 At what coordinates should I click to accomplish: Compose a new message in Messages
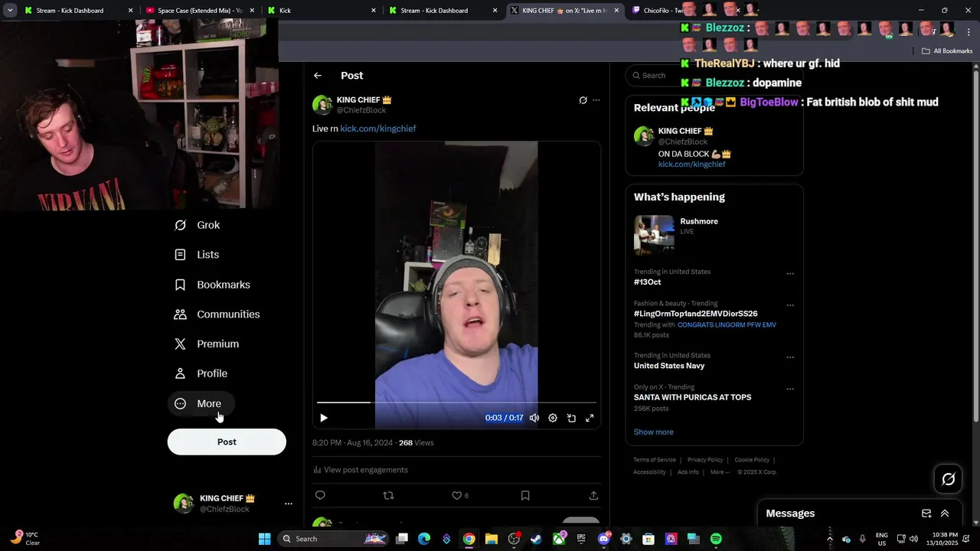926,514
